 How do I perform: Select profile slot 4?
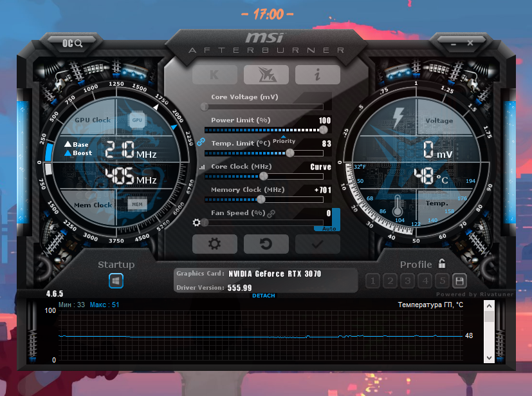tap(425, 281)
